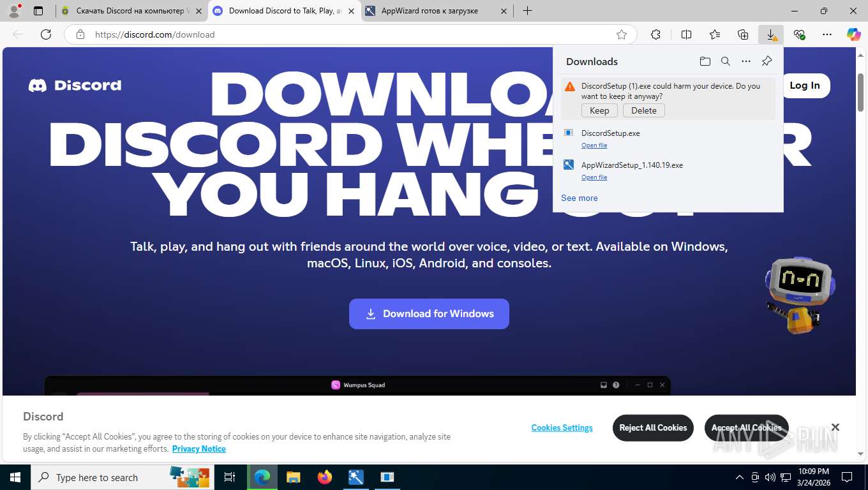The height and width of the screenshot is (490, 868).
Task: Keep the DiscordSetup (1).exe download
Action: point(599,110)
